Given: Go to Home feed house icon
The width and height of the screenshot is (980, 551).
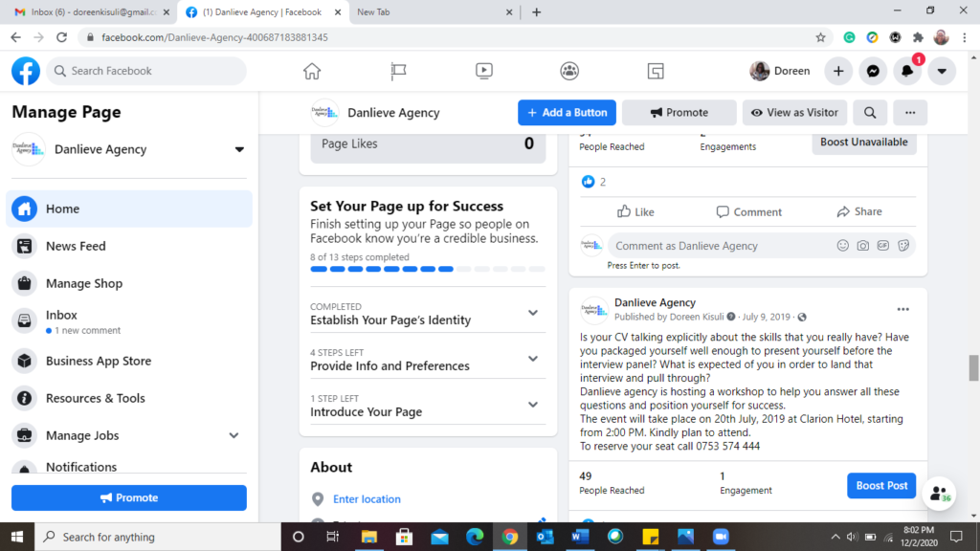Looking at the screenshot, I should (312, 71).
